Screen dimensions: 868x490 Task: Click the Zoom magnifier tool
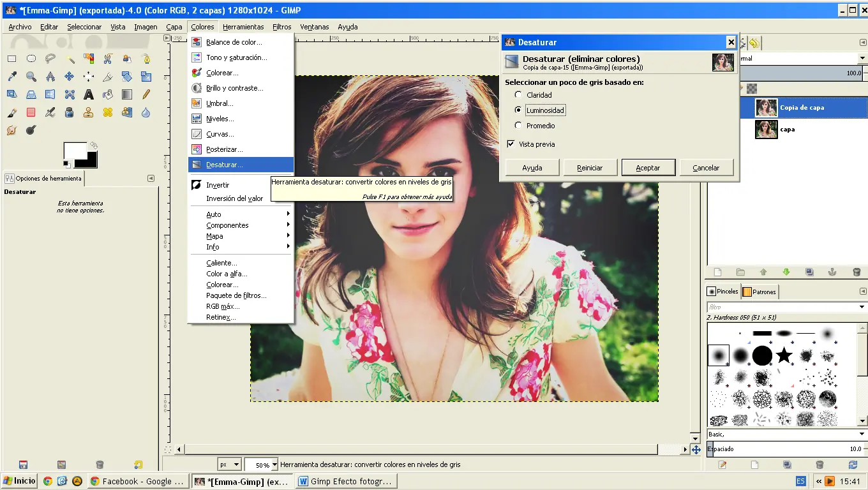31,77
